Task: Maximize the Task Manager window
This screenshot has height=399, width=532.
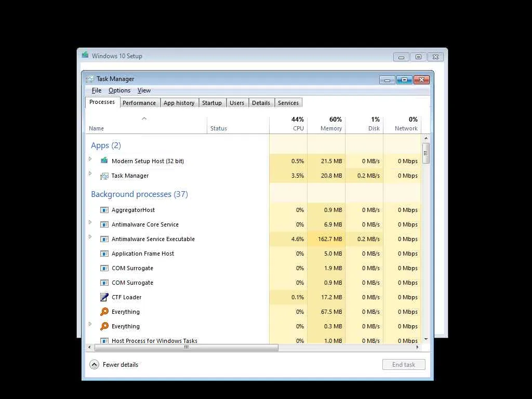Action: coord(404,79)
